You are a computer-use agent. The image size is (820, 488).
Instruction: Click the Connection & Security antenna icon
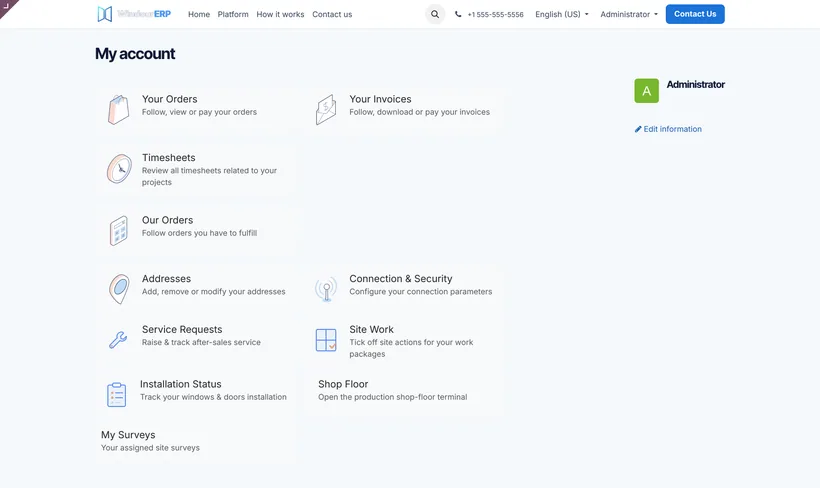(326, 289)
